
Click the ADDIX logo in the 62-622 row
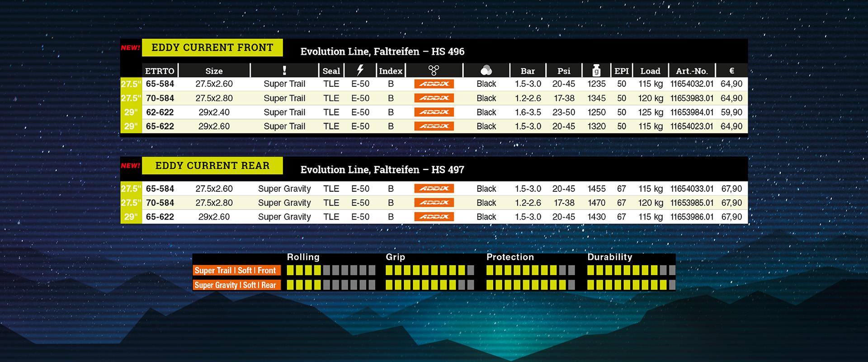pyautogui.click(x=434, y=112)
